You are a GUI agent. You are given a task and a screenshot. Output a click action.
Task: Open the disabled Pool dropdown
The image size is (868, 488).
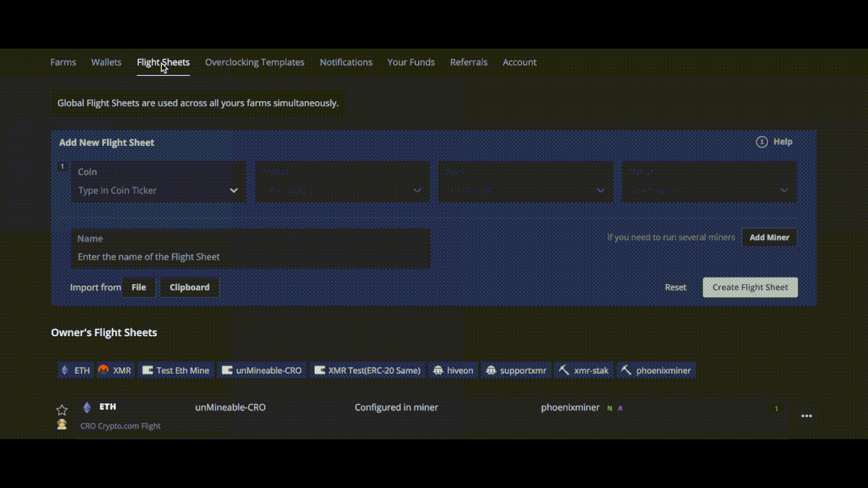[x=525, y=181]
